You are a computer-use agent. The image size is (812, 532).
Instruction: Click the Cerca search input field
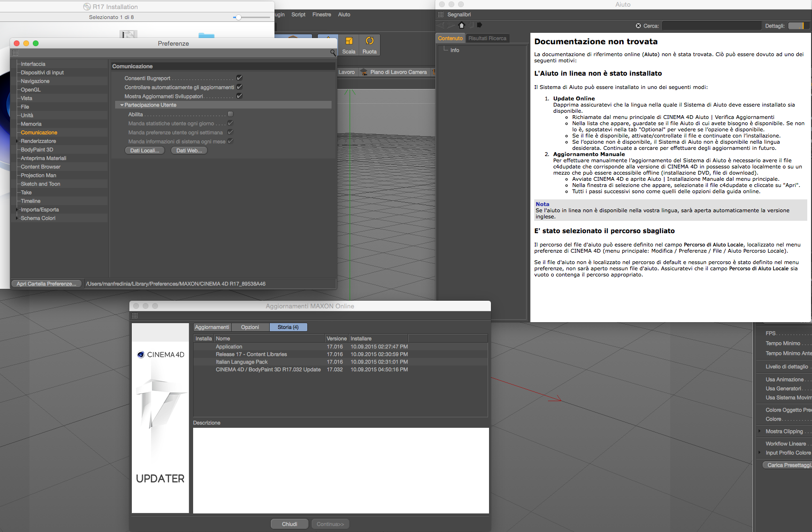click(x=712, y=26)
